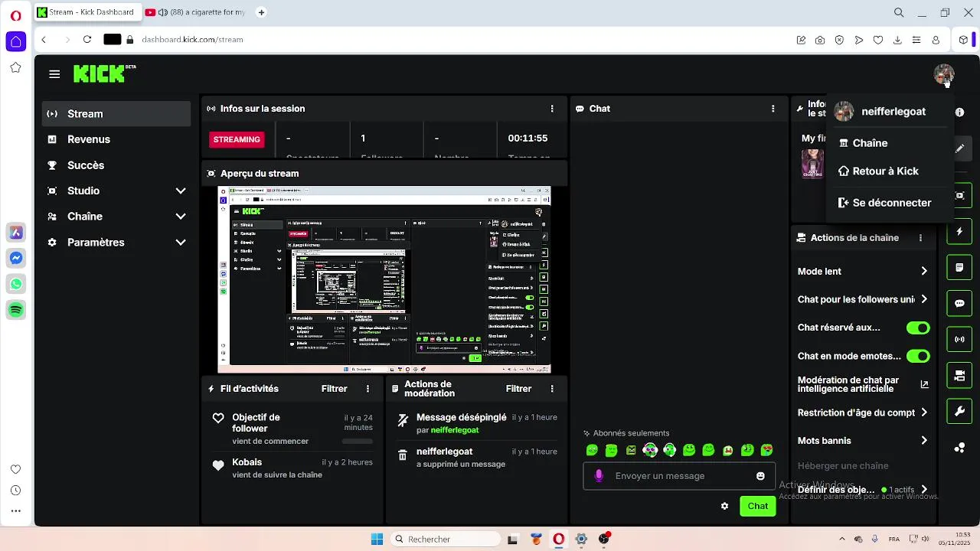Click Windows Start button on taskbar
This screenshot has height=551, width=980.
pos(377,540)
